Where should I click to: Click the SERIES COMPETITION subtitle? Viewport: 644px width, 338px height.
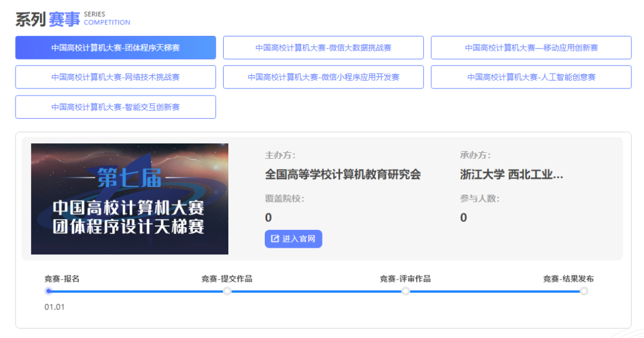(107, 19)
